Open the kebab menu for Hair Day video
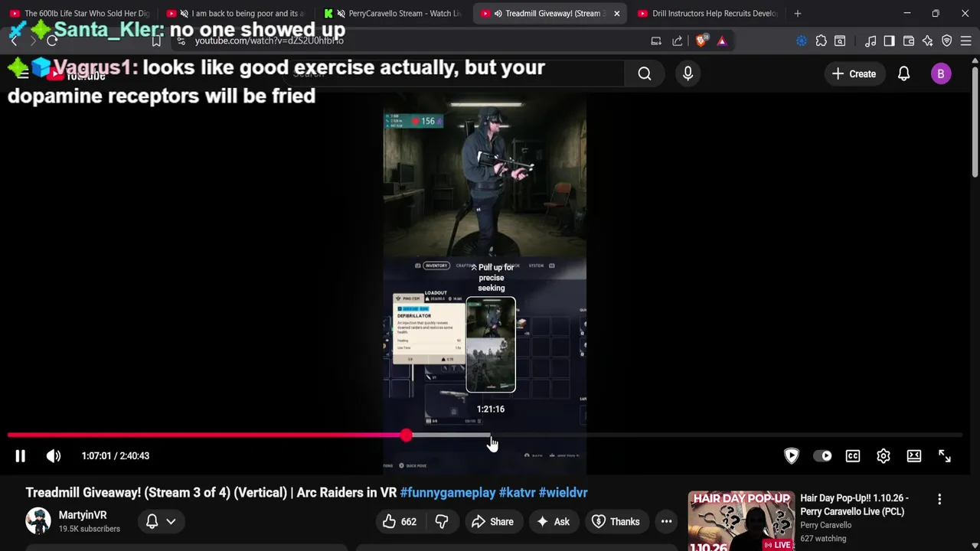Image resolution: width=980 pixels, height=551 pixels. click(x=939, y=500)
